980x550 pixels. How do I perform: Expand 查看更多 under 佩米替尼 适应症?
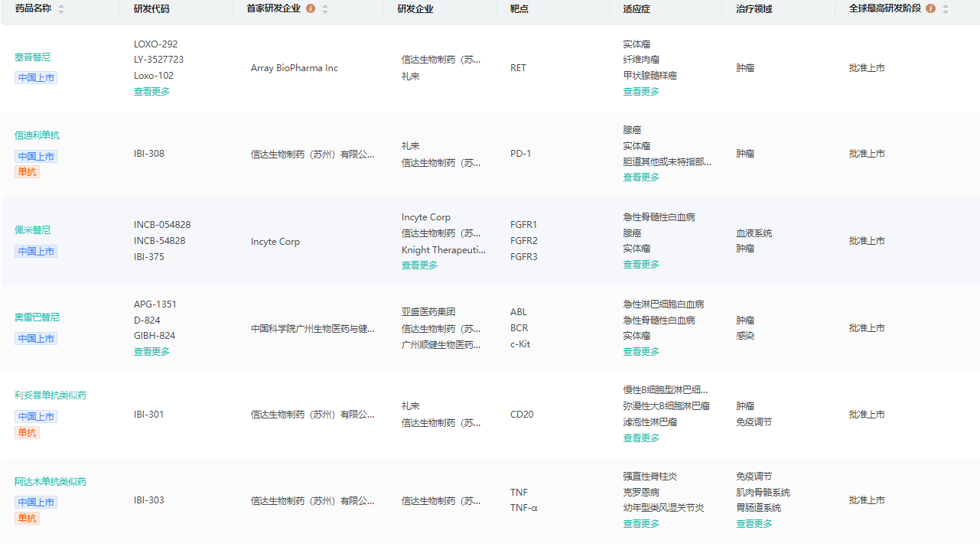tap(641, 265)
